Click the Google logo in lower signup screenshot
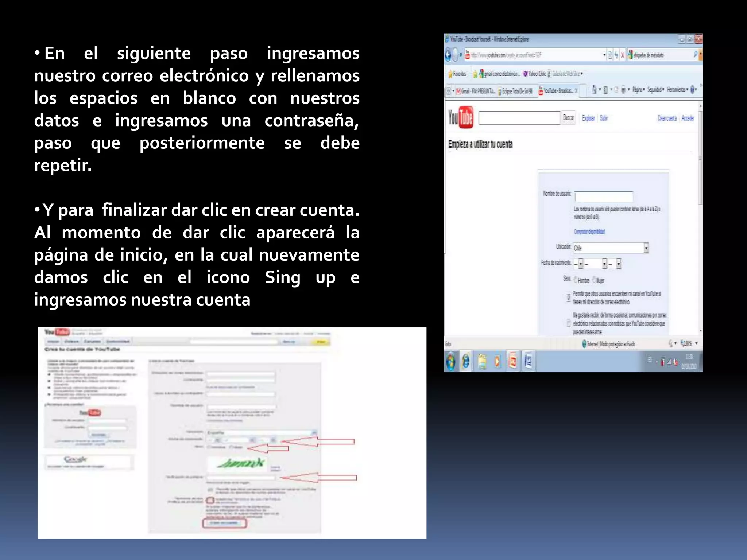 pos(76,459)
